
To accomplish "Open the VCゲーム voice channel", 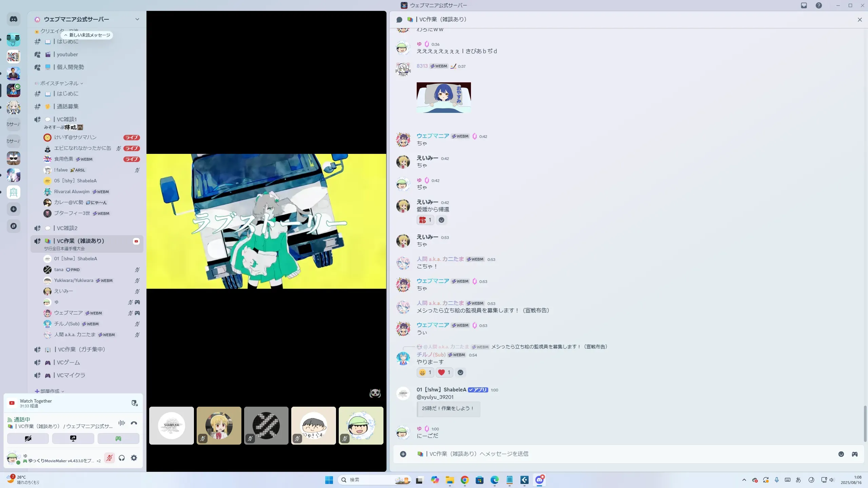I will point(68,362).
